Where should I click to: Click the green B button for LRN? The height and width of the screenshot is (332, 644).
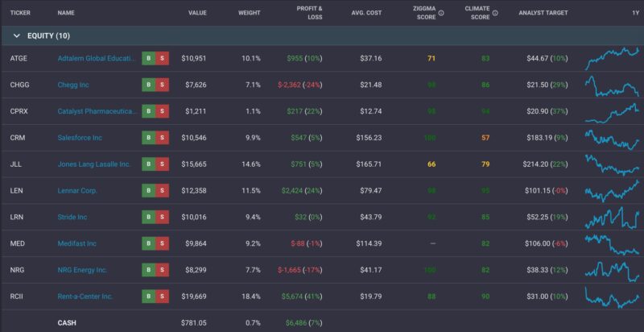tap(149, 217)
